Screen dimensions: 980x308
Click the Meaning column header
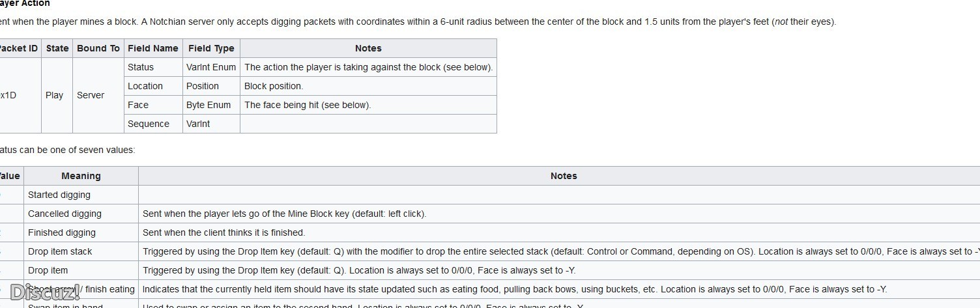pos(81,176)
